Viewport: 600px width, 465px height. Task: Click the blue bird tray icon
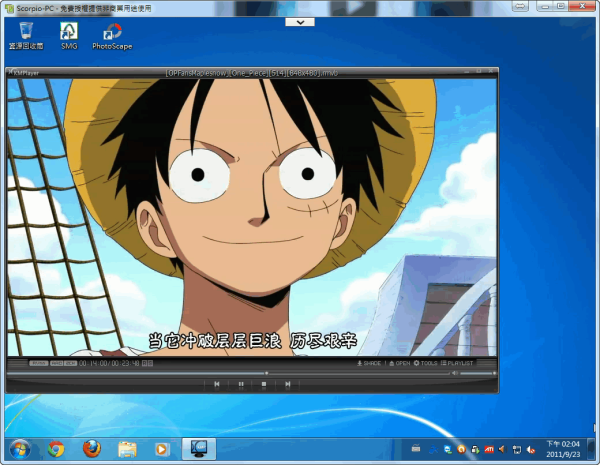(434, 449)
